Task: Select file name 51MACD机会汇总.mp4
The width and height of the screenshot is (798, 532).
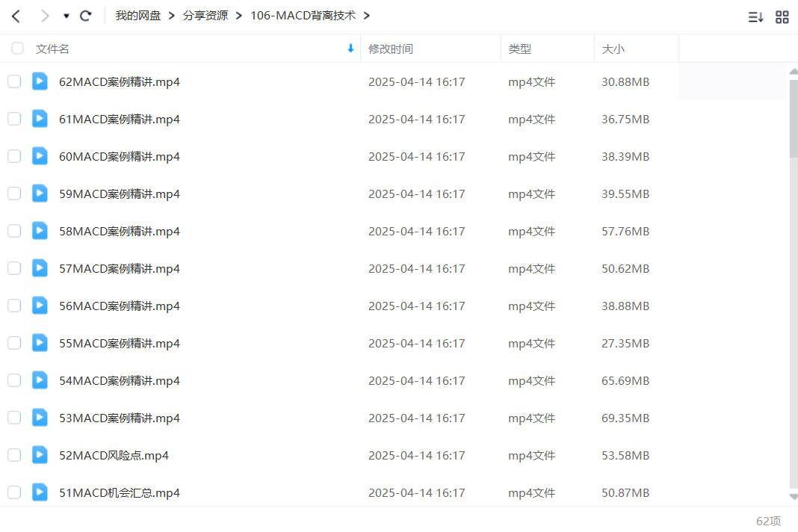Action: click(x=120, y=493)
